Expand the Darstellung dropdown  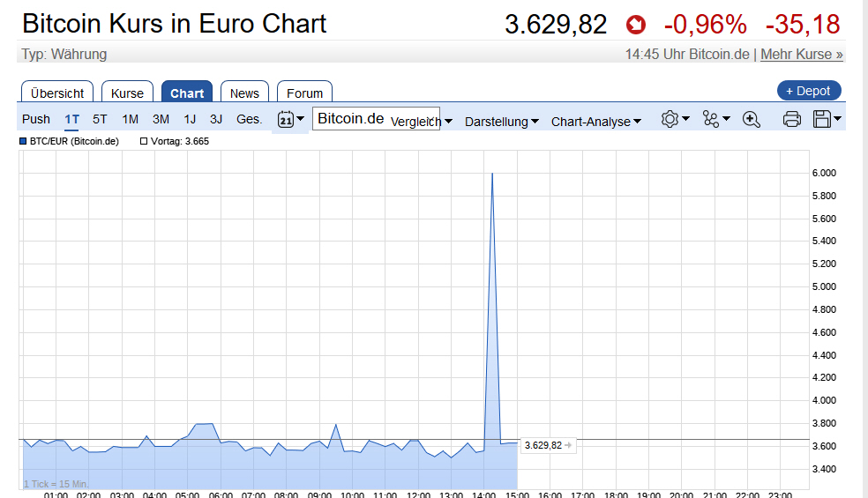[502, 121]
